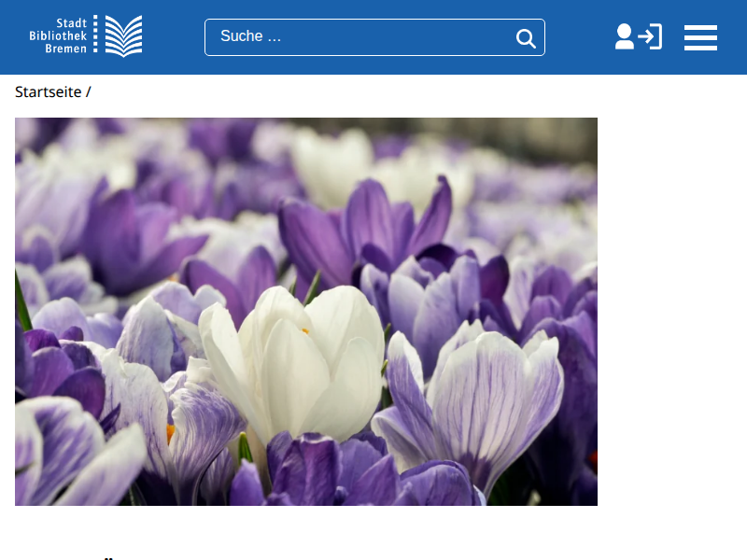Viewport: 747px width, 560px height.
Task: Click the magnifying glass search icon
Action: 526,38
